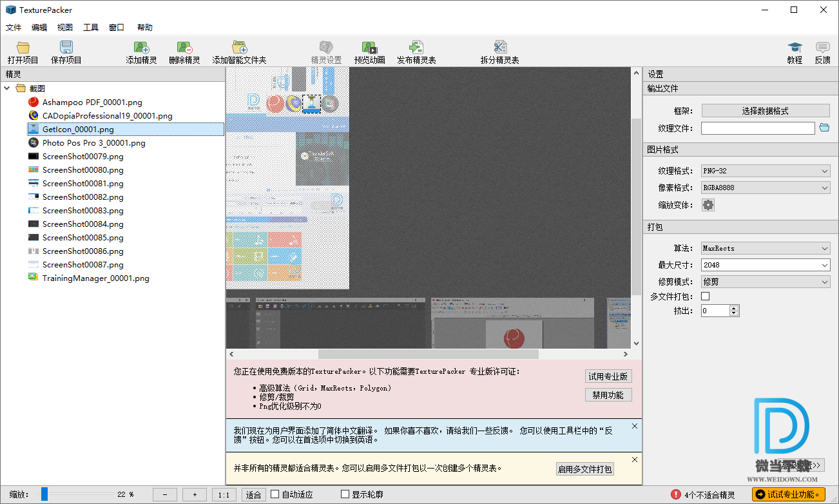The height and width of the screenshot is (504, 839).
Task: Click the minus zoom-out button
Action: tap(165, 494)
